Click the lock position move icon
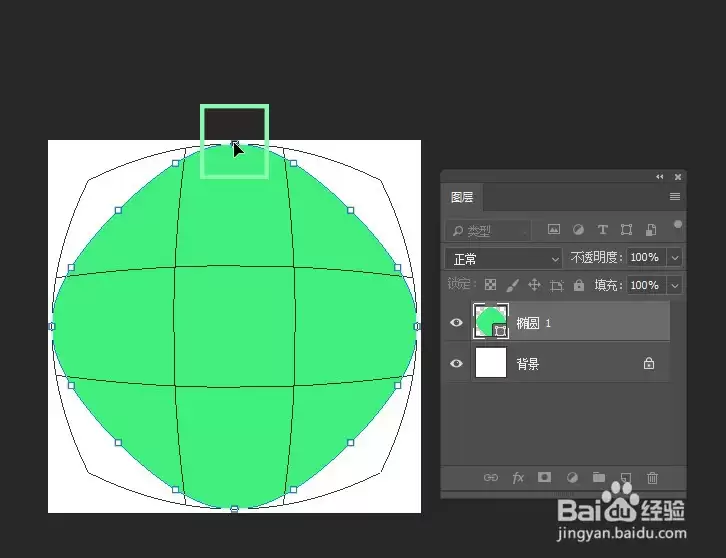Screen dimensions: 726x558 click(x=534, y=285)
